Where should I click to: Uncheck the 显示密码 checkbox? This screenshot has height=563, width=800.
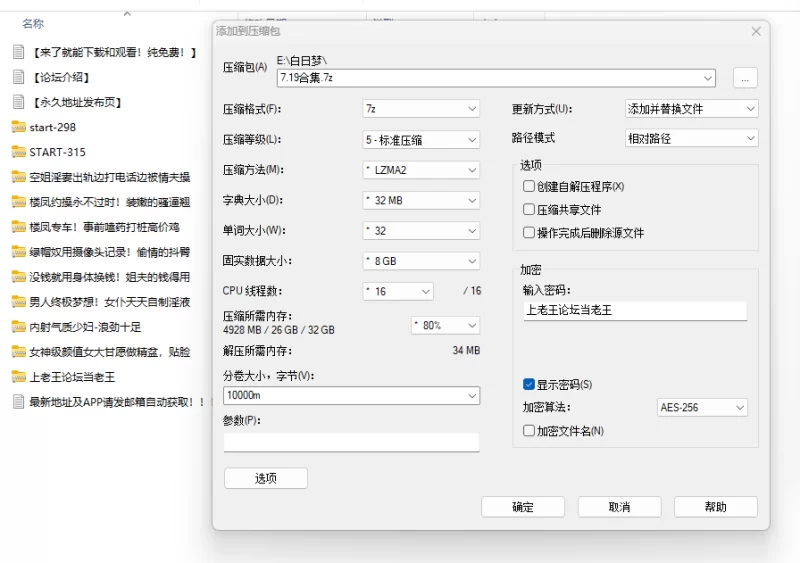pos(529,384)
